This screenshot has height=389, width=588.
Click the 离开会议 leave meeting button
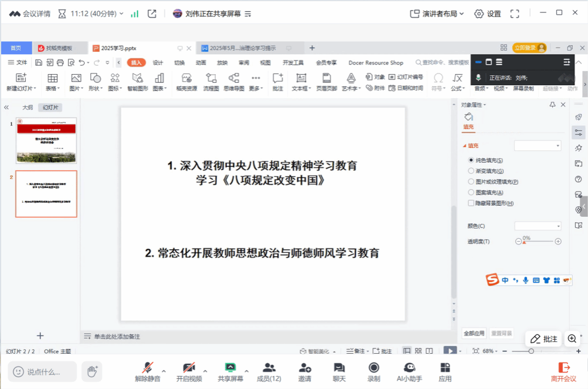click(563, 371)
